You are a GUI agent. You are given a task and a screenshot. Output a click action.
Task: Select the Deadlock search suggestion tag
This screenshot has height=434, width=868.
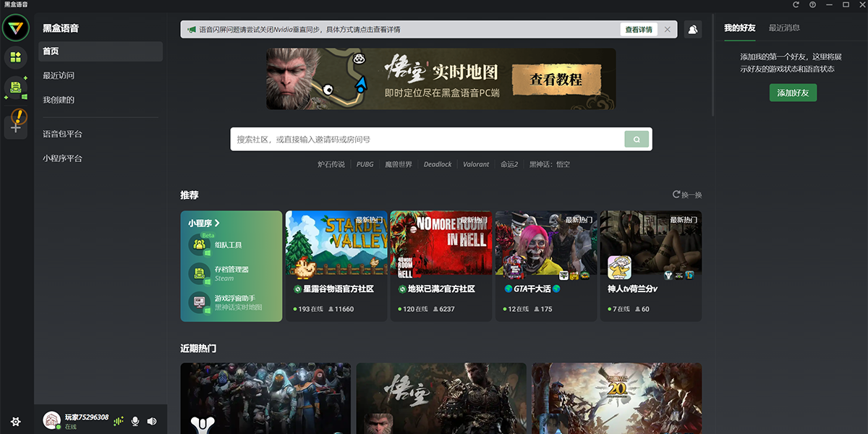click(x=438, y=164)
